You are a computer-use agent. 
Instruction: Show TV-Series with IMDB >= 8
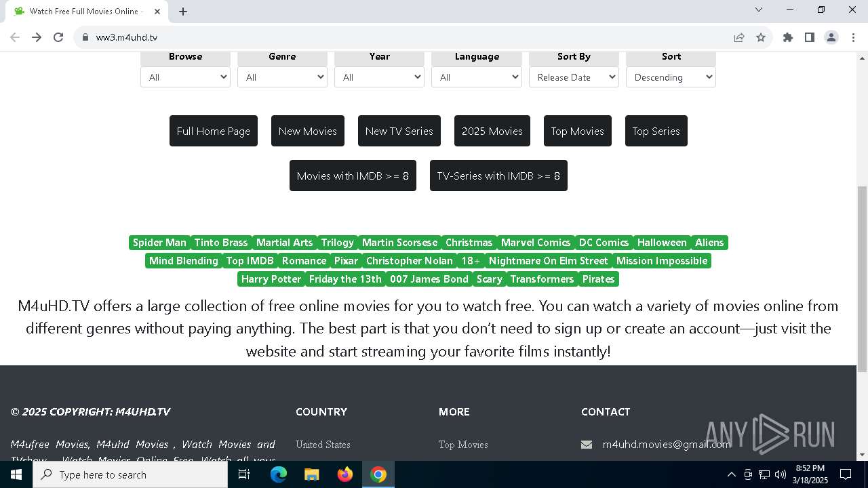pos(498,176)
